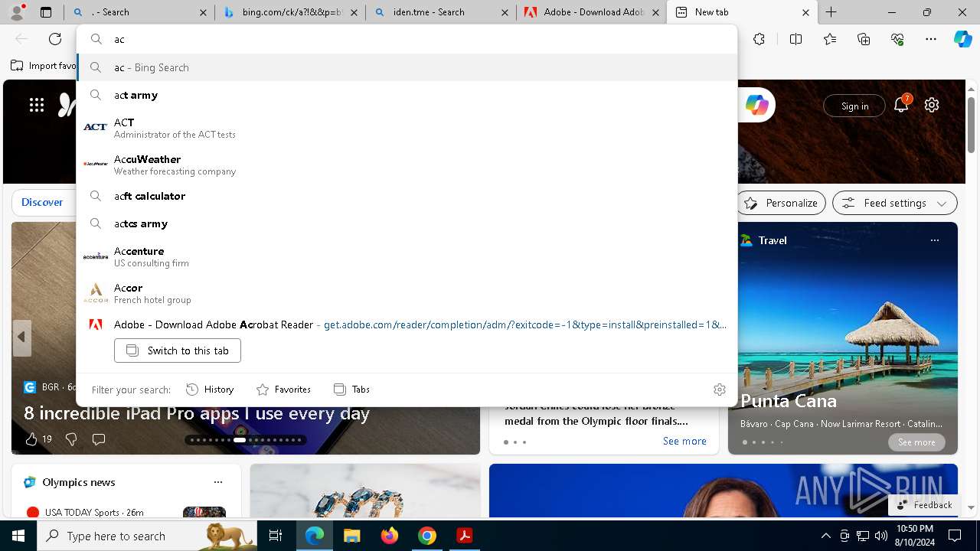Open Feedback button
Image resolution: width=980 pixels, height=551 pixels.
pyautogui.click(x=924, y=505)
